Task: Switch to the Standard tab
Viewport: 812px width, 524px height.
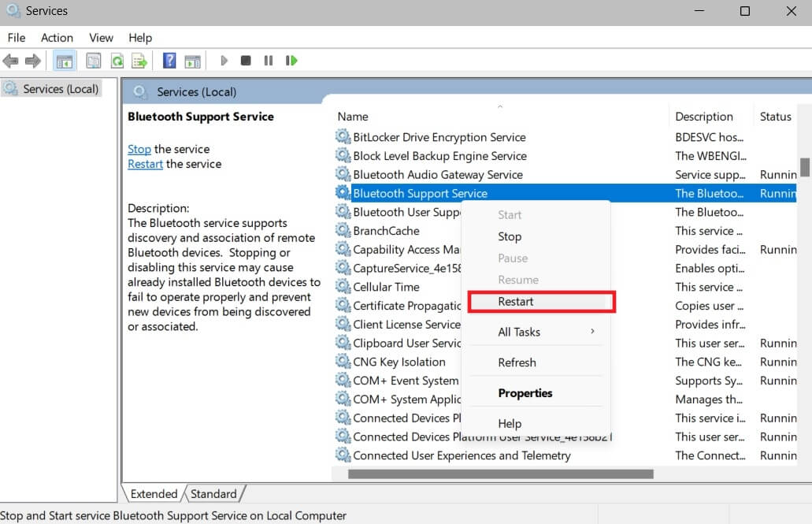Action: 213,493
